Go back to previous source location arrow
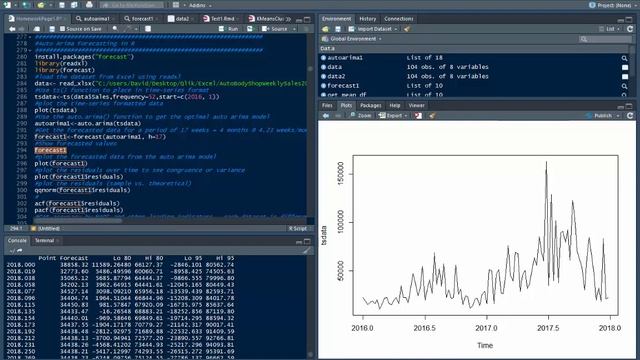The height and width of the screenshot is (360, 640). tap(12, 29)
